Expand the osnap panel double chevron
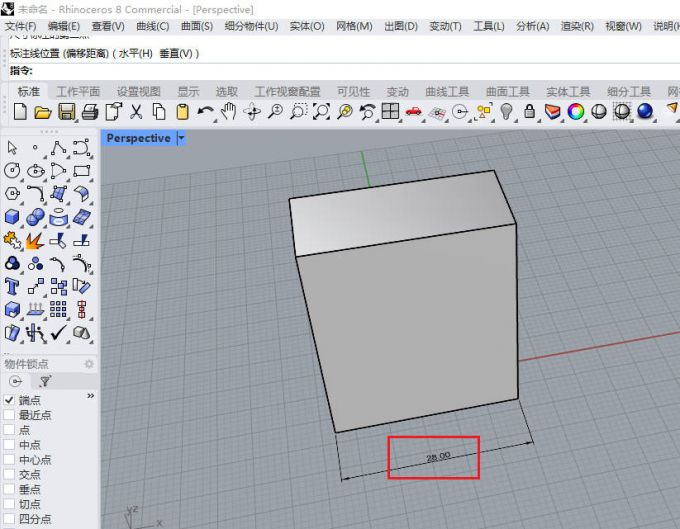Image resolution: width=680 pixels, height=529 pixels. pos(91,395)
